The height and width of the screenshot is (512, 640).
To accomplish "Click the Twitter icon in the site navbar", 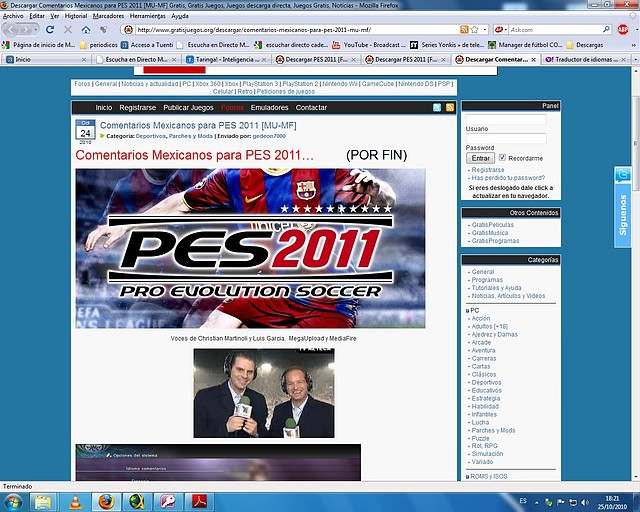I will [437, 107].
